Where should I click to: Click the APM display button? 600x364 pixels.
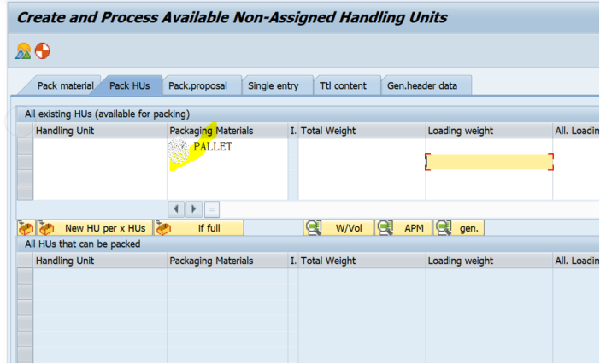(x=403, y=228)
